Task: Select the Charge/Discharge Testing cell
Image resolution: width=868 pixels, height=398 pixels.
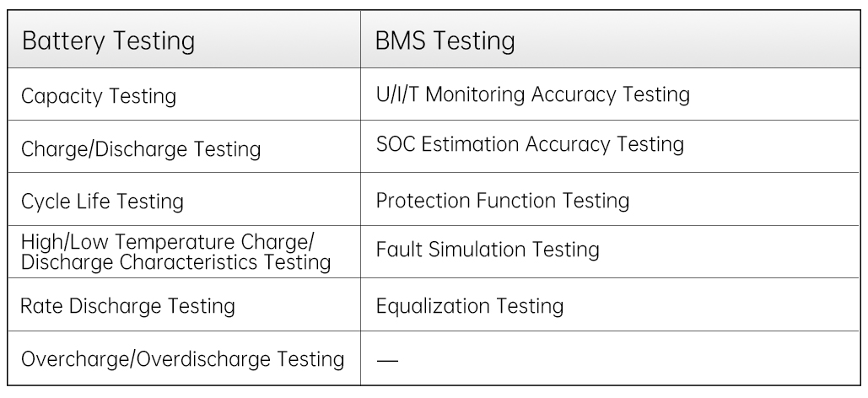Action: (x=140, y=149)
